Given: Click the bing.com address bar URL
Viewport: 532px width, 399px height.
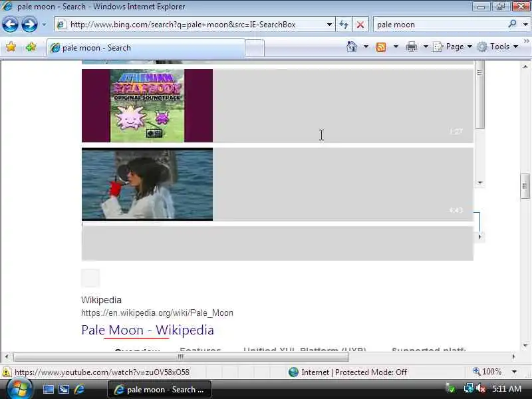Looking at the screenshot, I should tap(183, 25).
